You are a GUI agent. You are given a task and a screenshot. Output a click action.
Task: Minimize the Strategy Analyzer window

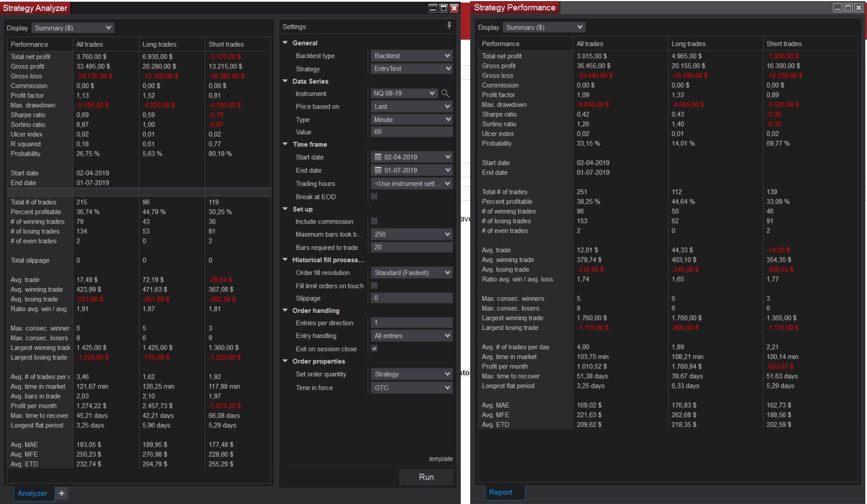[433, 8]
